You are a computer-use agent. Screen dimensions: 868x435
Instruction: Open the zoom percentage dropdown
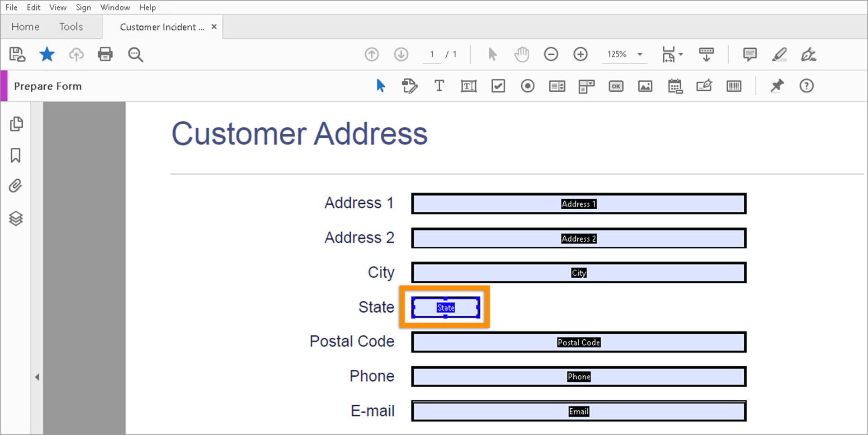pos(640,54)
